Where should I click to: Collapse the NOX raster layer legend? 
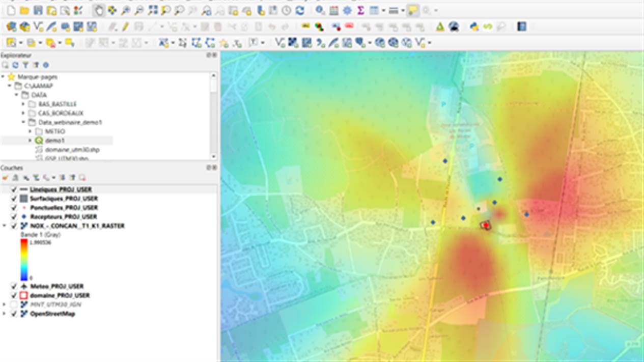coord(5,226)
